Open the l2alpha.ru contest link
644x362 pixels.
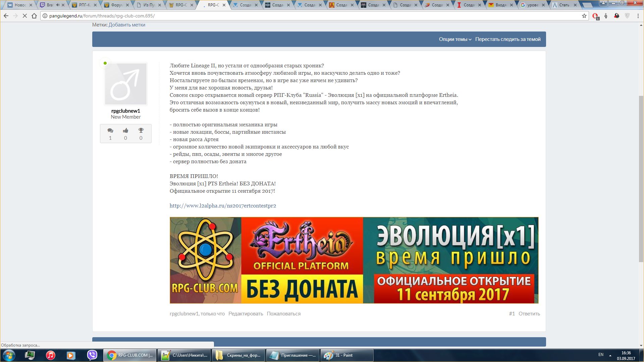coord(223,206)
